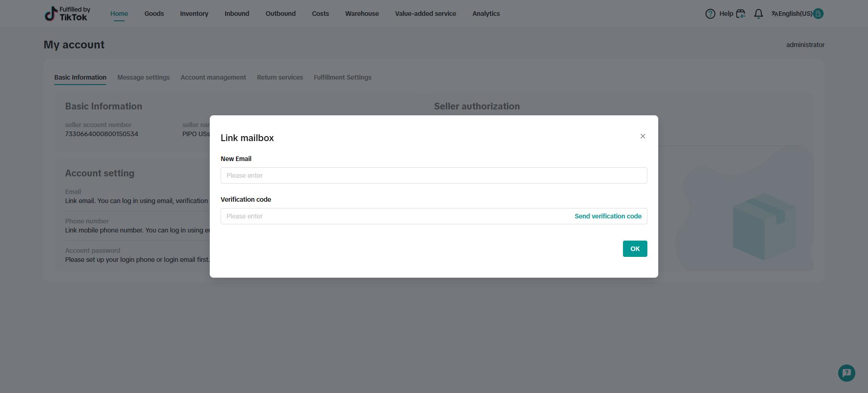Click the Link mailbox dialog title
Screen dimensions: 868x393
247,138
